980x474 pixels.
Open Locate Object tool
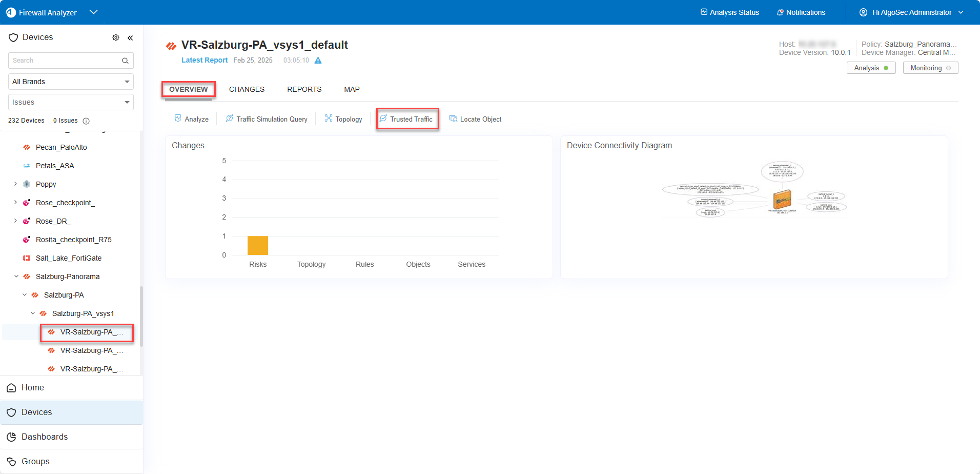point(475,119)
